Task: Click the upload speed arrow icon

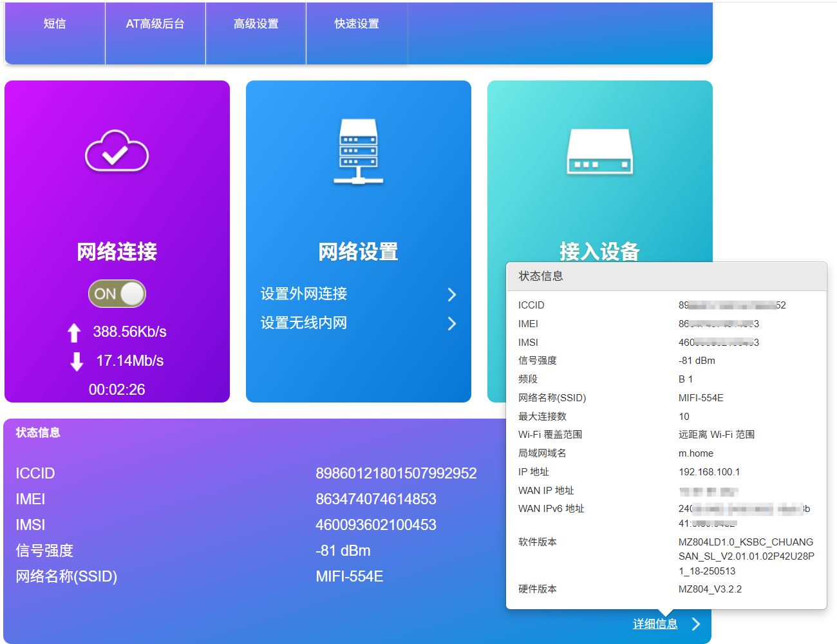Action: click(74, 332)
